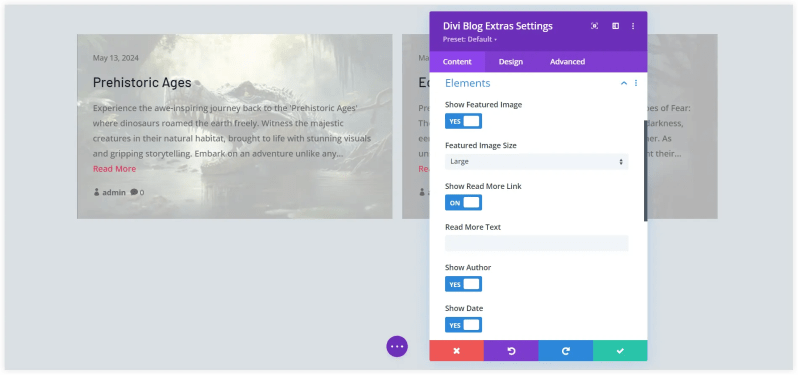Click the Show Author label

click(468, 268)
